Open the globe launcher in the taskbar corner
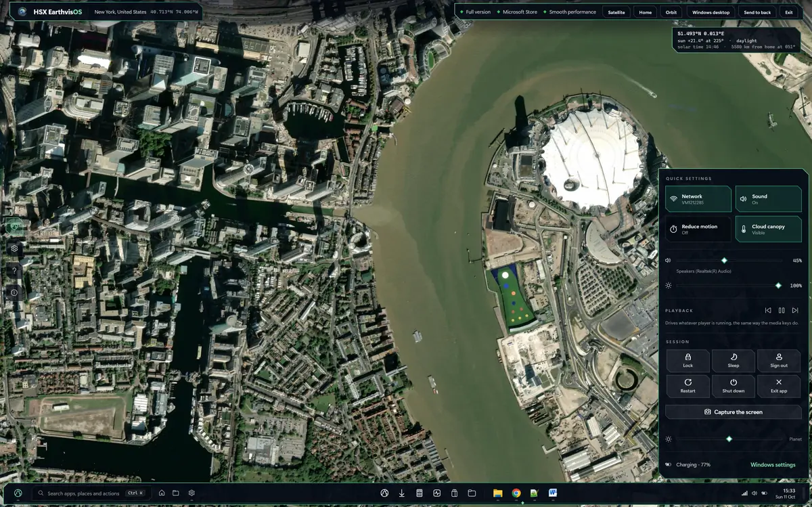The height and width of the screenshot is (507, 812). coord(18,493)
